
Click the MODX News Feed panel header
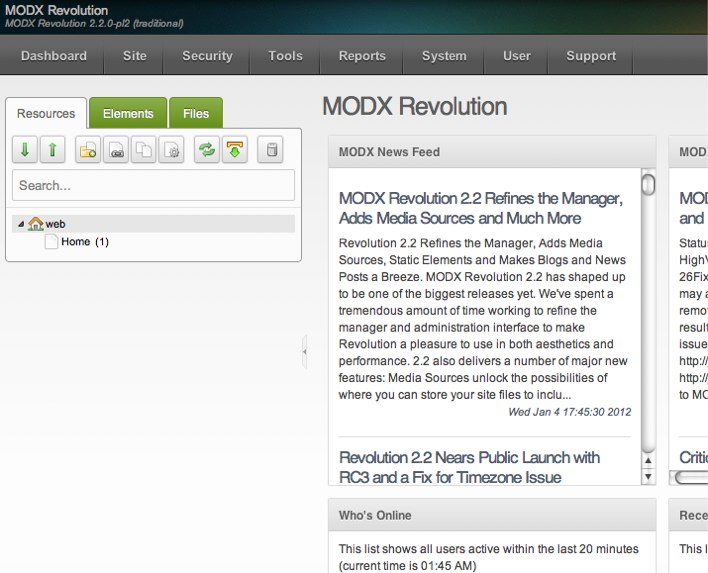click(492, 152)
